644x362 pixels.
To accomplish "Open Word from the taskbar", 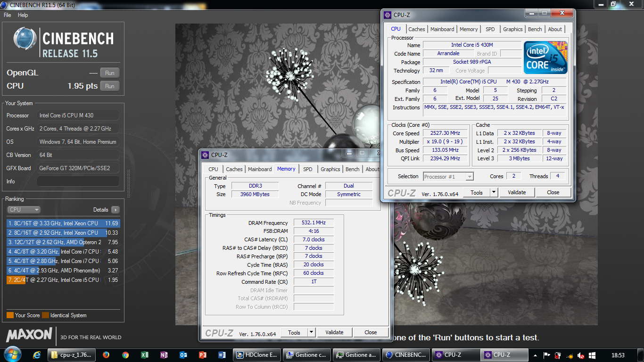I will coord(222,355).
